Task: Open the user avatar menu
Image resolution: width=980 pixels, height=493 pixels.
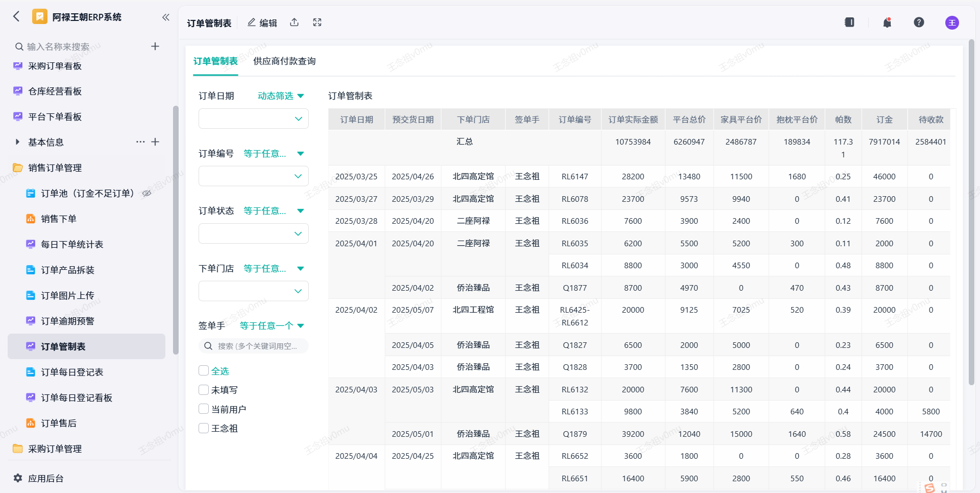Action: tap(952, 22)
